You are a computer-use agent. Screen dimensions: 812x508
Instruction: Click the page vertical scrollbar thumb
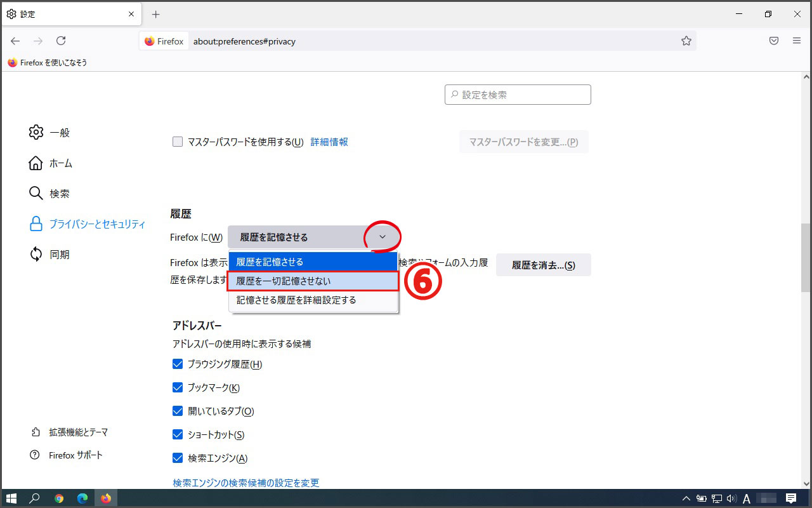tap(806, 257)
